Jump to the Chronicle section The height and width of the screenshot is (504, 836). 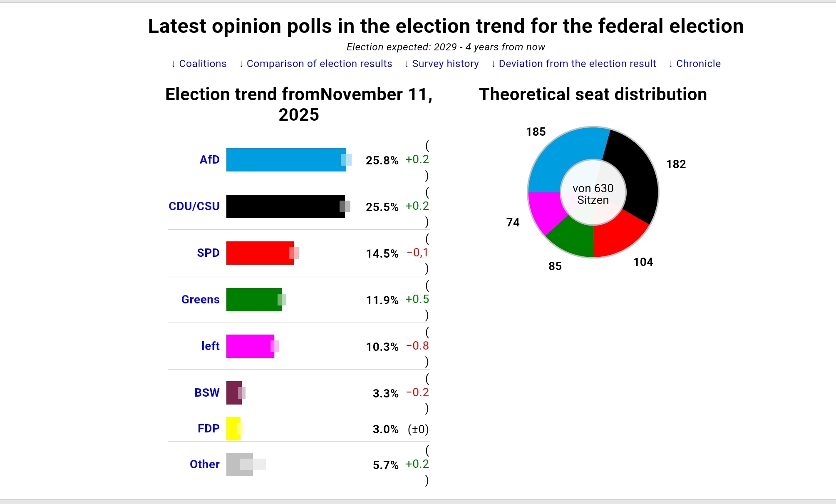pyautogui.click(x=695, y=64)
